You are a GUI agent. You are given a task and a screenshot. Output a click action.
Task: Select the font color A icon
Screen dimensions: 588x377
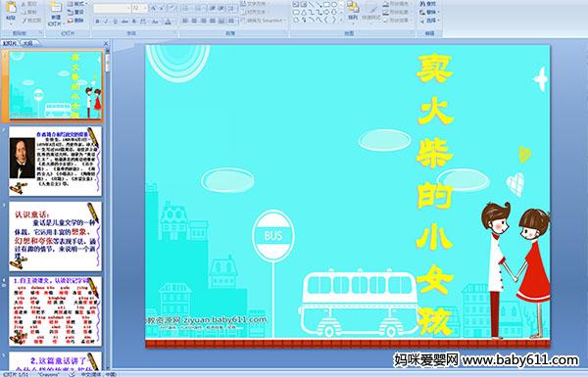(168, 22)
